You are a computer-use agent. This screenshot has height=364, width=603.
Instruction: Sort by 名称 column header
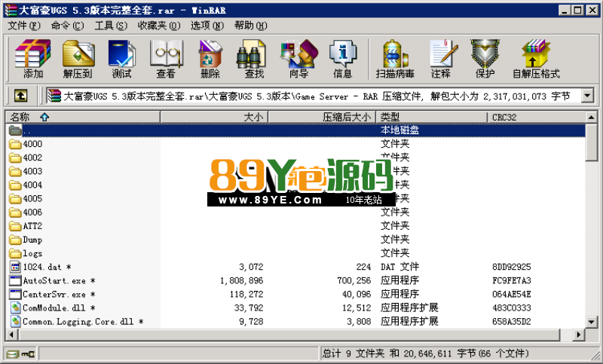point(83,117)
